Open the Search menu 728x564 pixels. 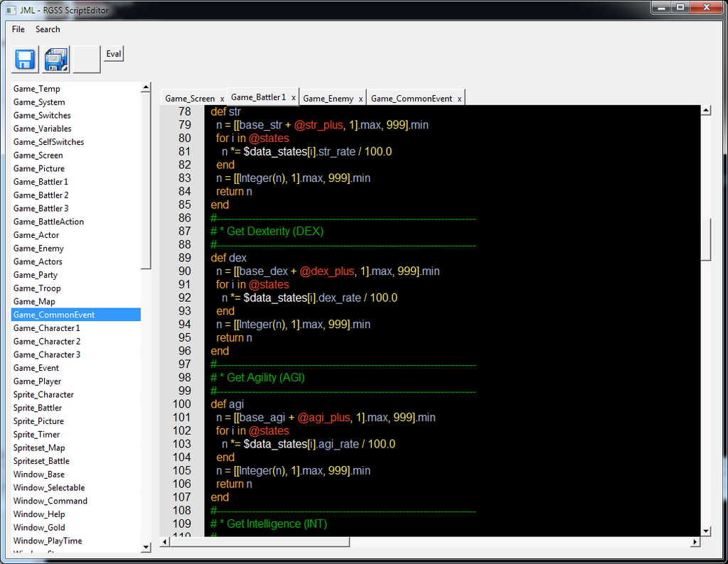click(48, 29)
